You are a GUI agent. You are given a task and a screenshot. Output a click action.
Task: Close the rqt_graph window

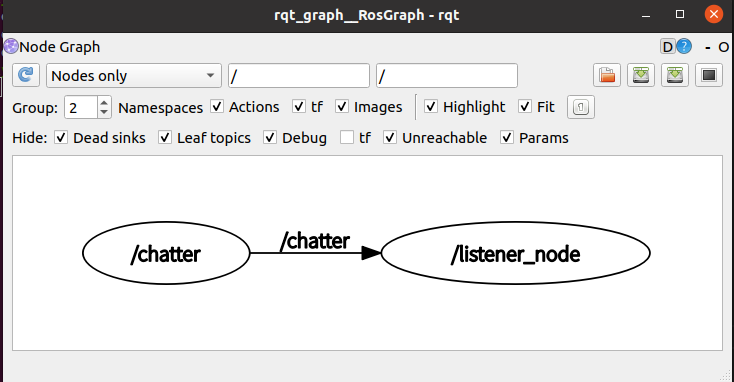tap(714, 15)
